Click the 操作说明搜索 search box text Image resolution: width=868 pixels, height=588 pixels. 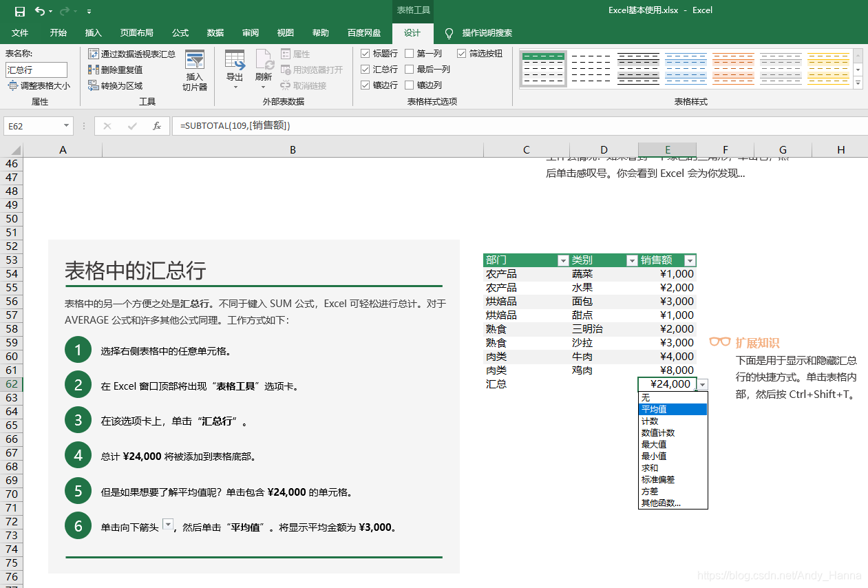[x=487, y=33]
